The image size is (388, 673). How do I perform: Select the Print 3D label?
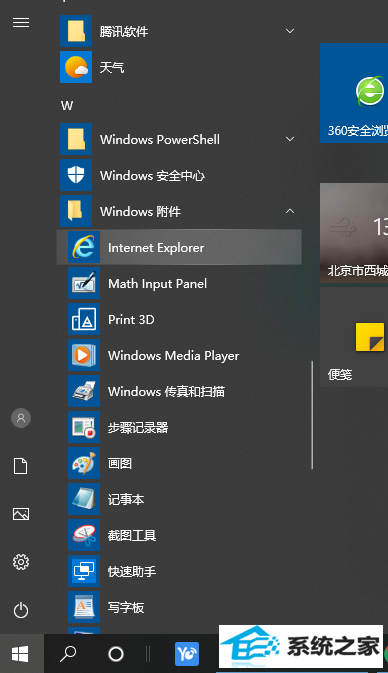click(x=131, y=319)
